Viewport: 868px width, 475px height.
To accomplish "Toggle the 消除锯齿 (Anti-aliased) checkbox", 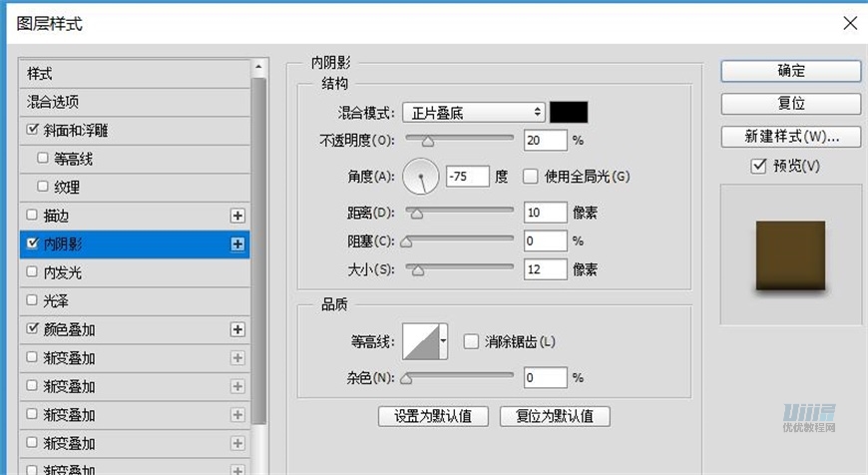I will [471, 341].
